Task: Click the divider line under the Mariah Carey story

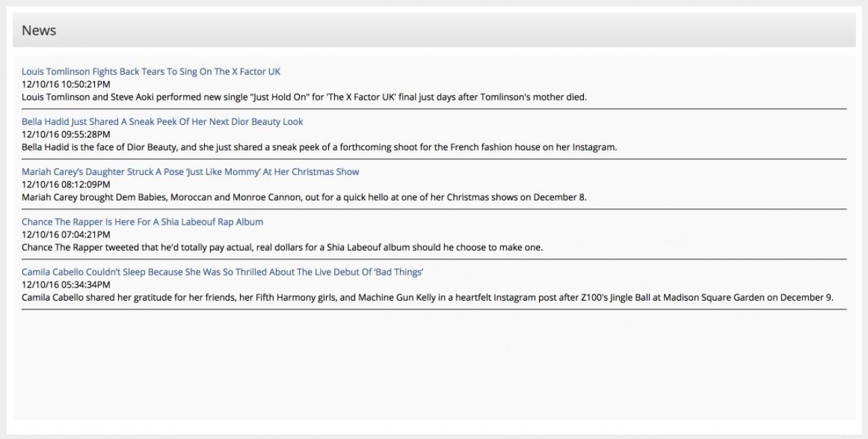Action: coord(434,209)
